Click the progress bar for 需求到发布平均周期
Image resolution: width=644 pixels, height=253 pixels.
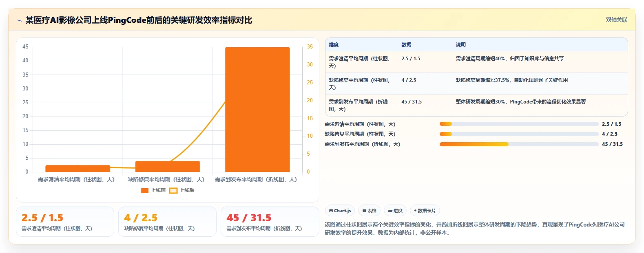519,144
